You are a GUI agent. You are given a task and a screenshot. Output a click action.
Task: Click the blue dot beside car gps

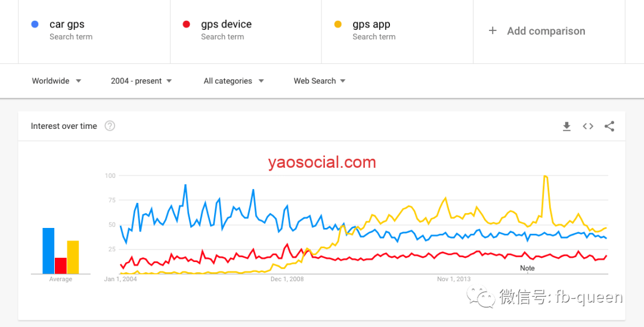click(35, 24)
